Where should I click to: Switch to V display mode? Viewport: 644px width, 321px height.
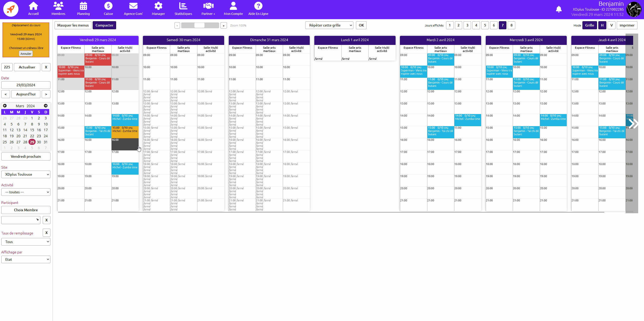(611, 25)
